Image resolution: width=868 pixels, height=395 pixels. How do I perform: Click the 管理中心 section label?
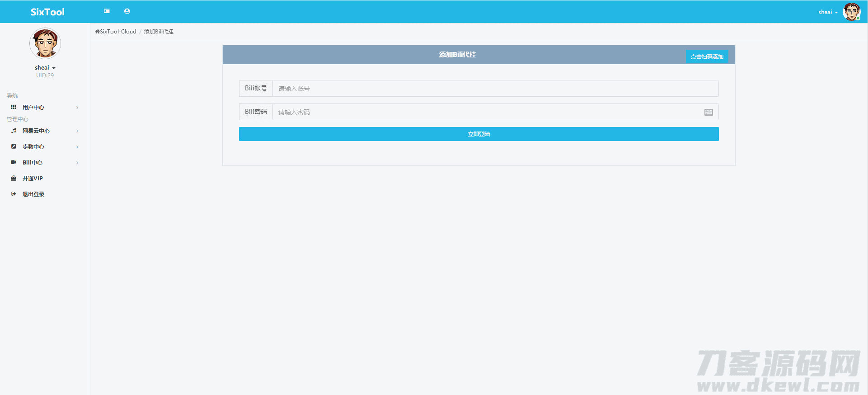(18, 119)
